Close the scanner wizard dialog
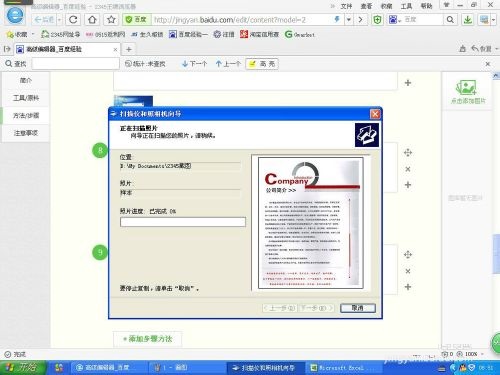The height and width of the screenshot is (375, 500). click(375, 114)
